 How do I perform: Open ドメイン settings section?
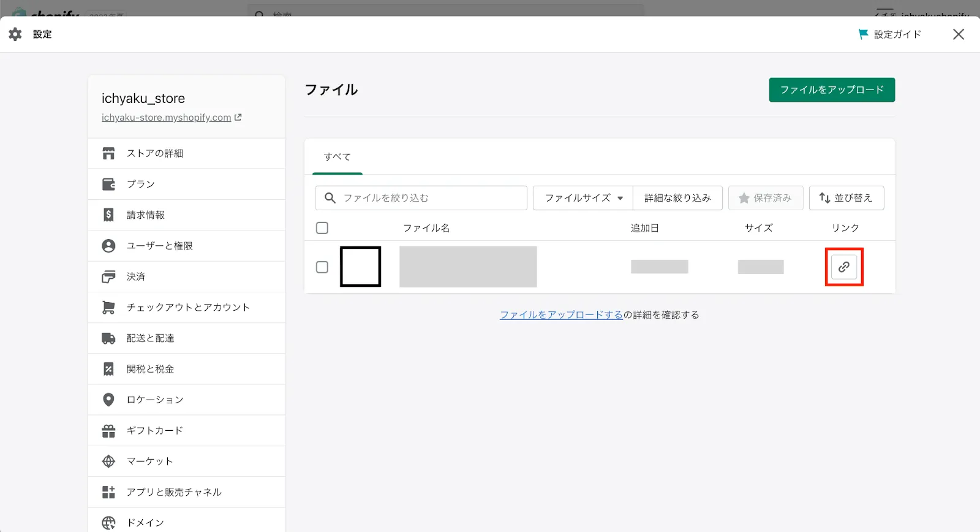tap(187, 521)
